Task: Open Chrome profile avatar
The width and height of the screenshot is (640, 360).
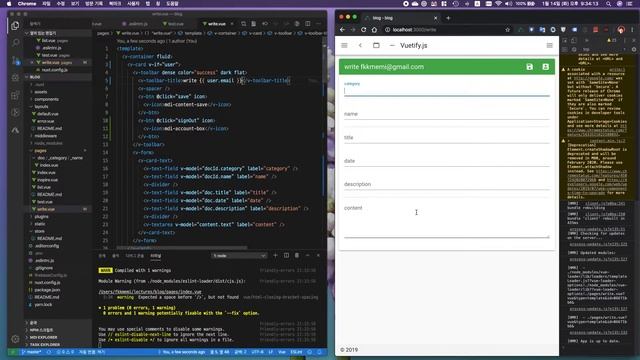Action: pos(621,29)
